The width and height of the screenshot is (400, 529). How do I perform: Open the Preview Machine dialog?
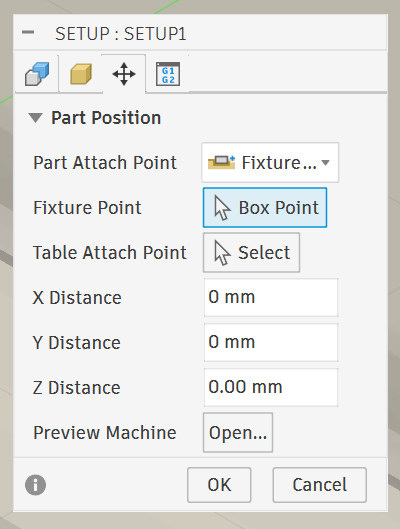coord(238,433)
